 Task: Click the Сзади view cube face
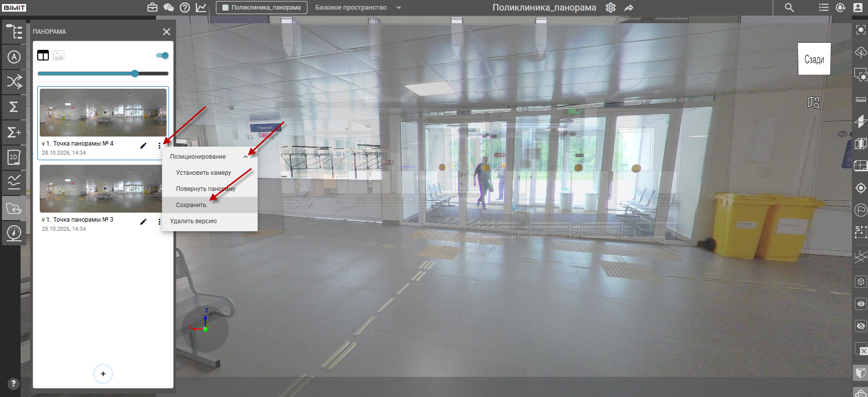pos(814,59)
